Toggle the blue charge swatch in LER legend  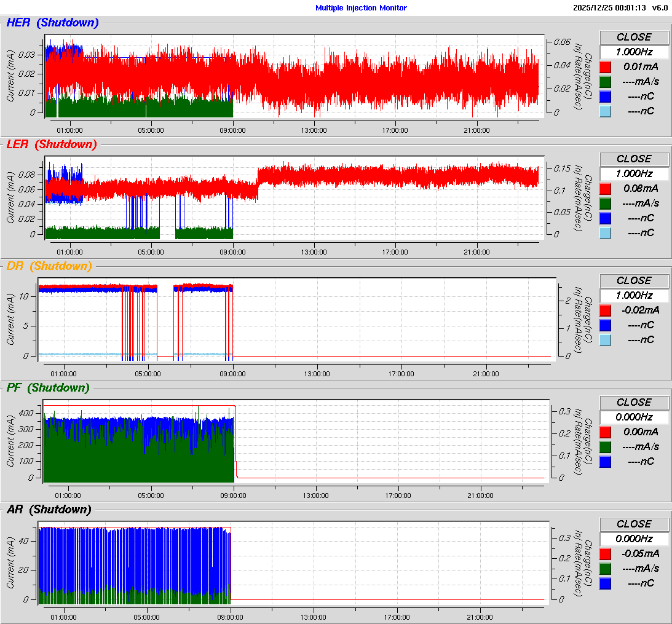pyautogui.click(x=606, y=218)
